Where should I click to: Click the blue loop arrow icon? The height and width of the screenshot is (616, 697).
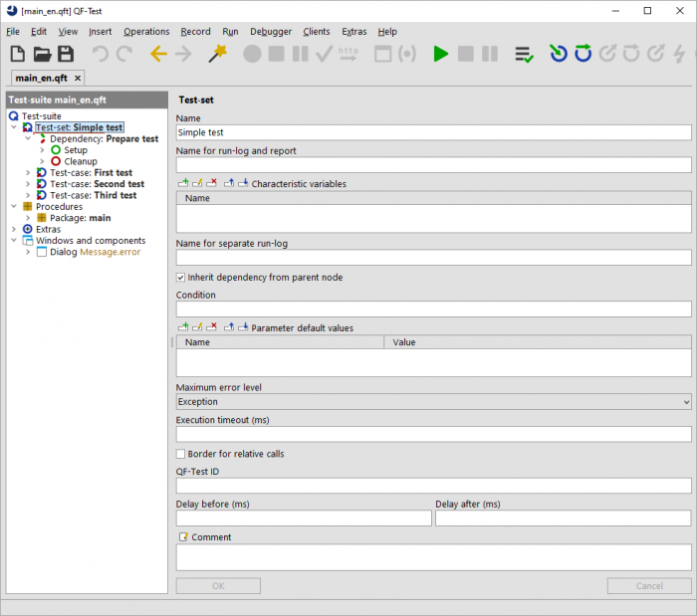(582, 54)
